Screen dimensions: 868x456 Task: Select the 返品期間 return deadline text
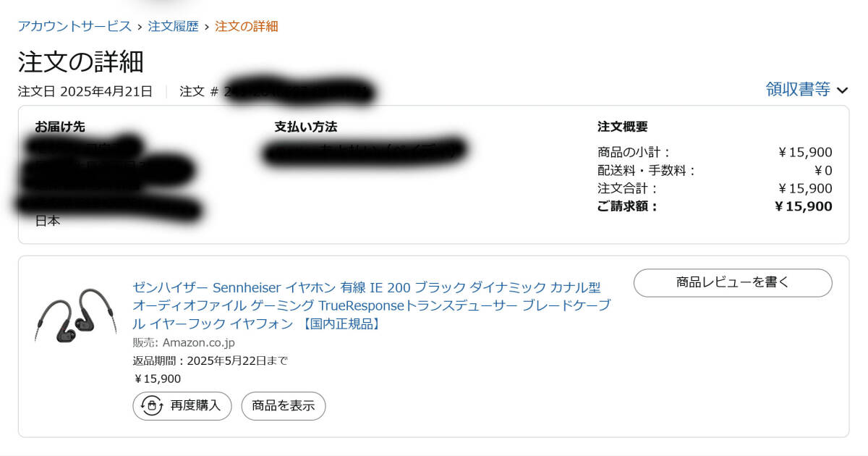coord(210,360)
